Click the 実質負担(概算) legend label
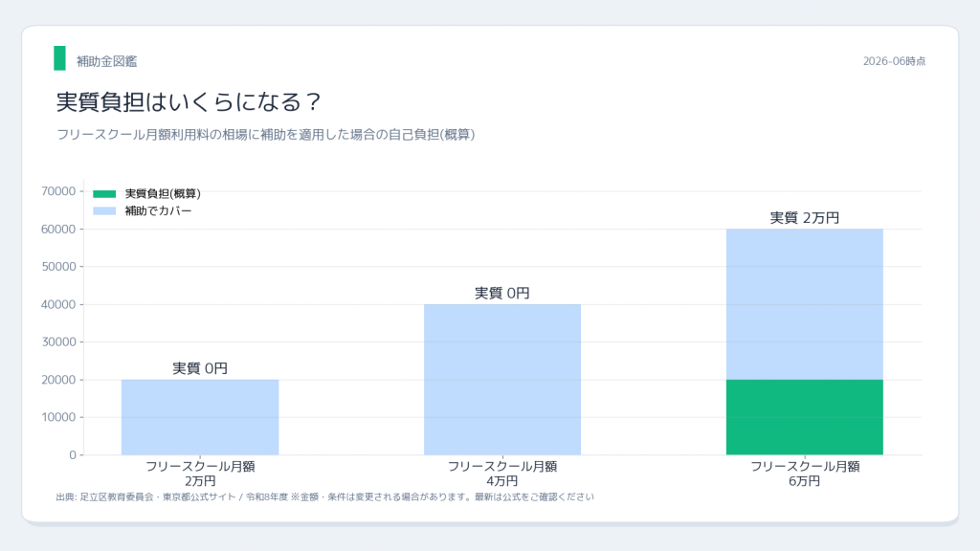The width and height of the screenshot is (980, 551). click(163, 193)
